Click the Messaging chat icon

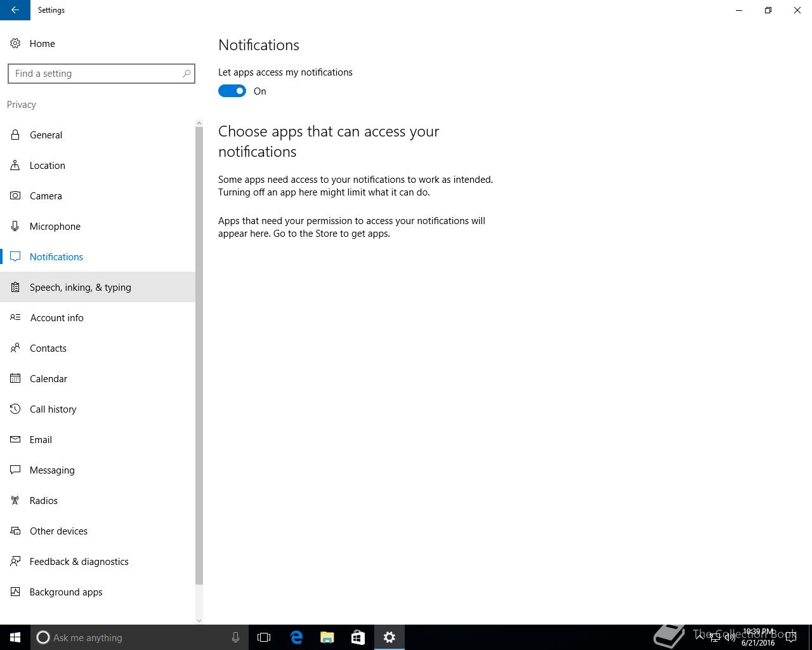coord(15,470)
